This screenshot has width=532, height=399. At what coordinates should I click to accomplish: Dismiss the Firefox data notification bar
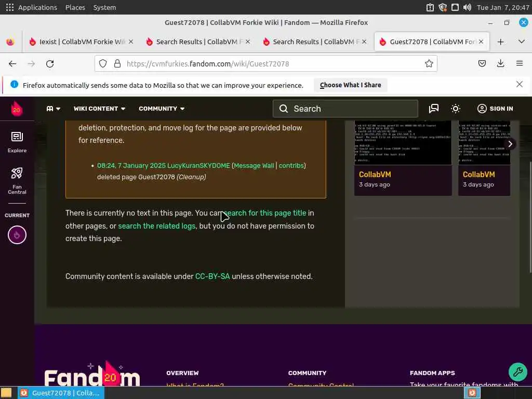520,84
